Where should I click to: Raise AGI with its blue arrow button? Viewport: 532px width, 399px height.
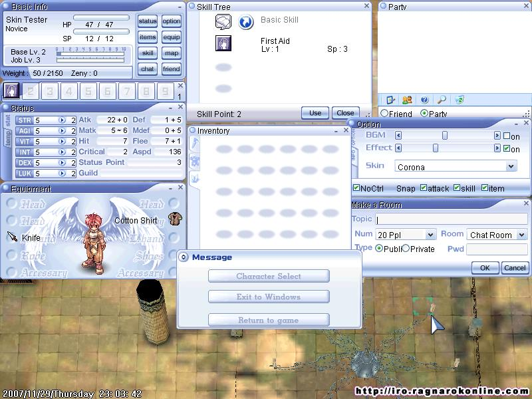tap(62, 130)
